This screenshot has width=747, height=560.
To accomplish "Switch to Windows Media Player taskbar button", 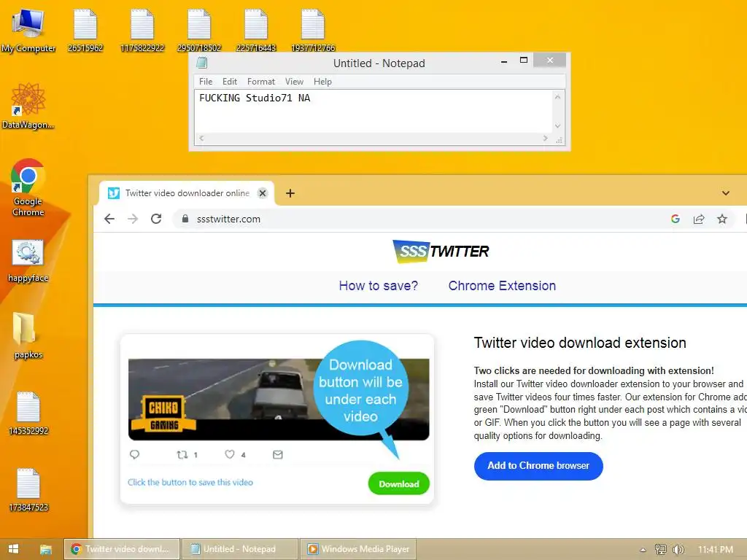I will tap(358, 549).
